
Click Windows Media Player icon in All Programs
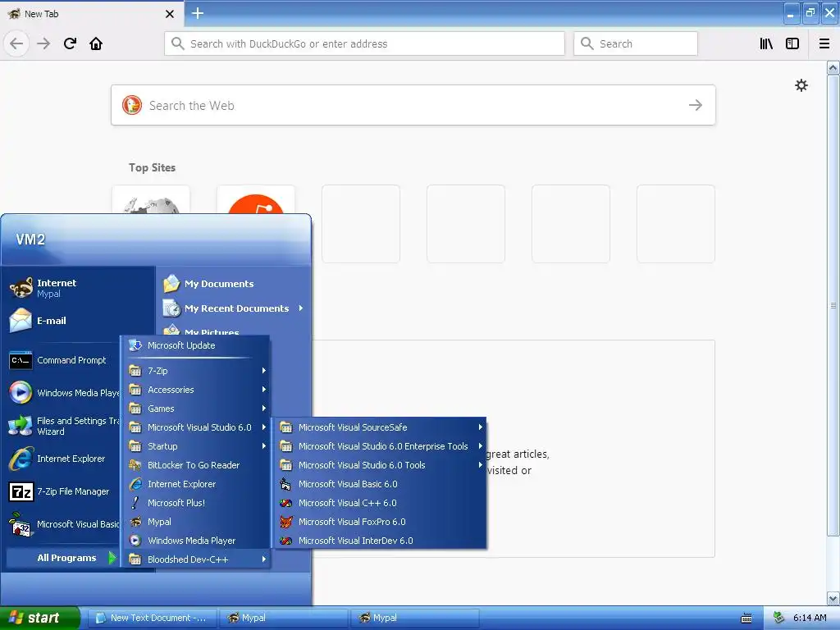pyautogui.click(x=135, y=540)
